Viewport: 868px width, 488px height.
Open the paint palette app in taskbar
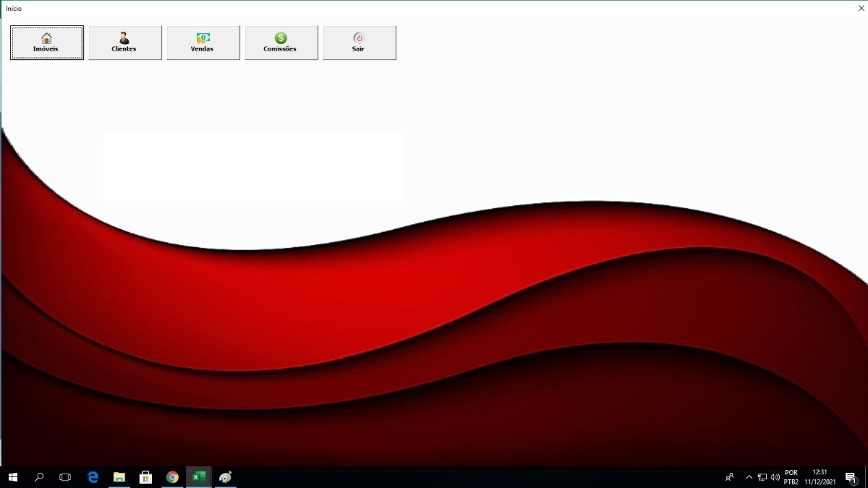225,477
